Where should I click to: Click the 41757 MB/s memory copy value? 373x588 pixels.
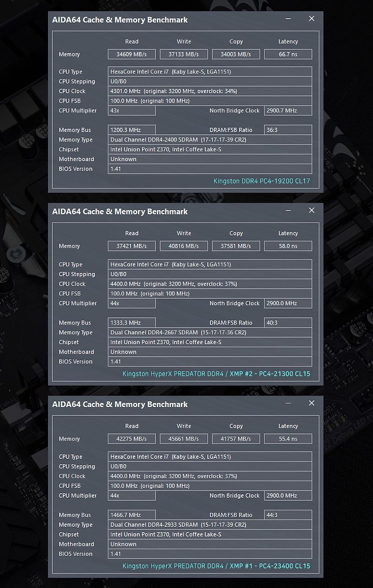click(x=236, y=439)
